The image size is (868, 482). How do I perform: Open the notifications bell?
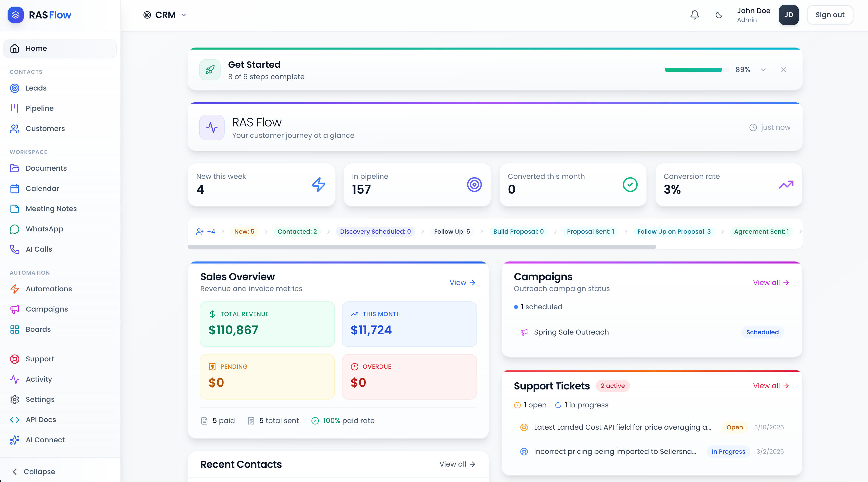pos(695,15)
